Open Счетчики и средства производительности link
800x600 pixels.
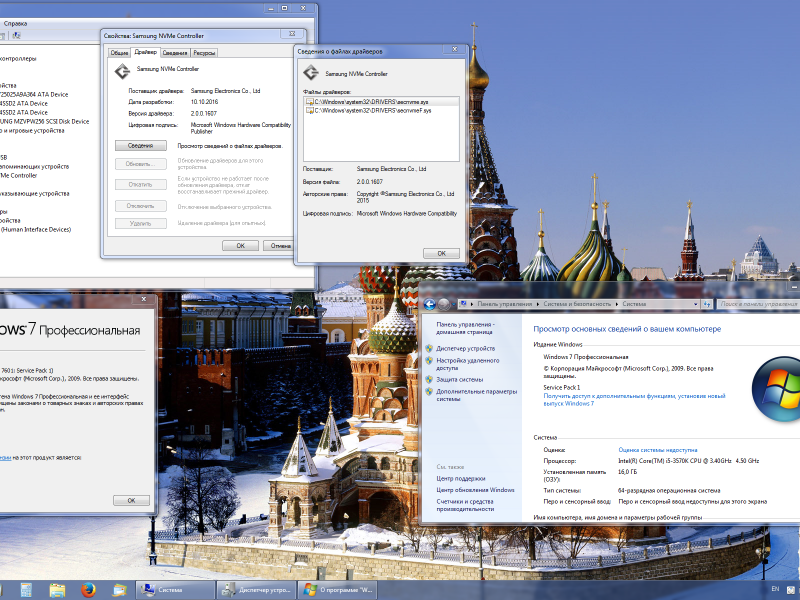[x=465, y=505]
